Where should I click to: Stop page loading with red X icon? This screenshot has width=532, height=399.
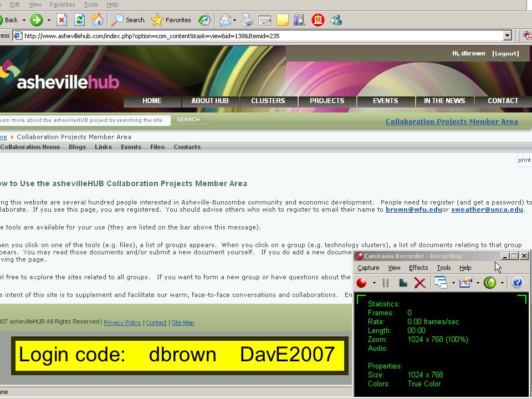point(62,20)
